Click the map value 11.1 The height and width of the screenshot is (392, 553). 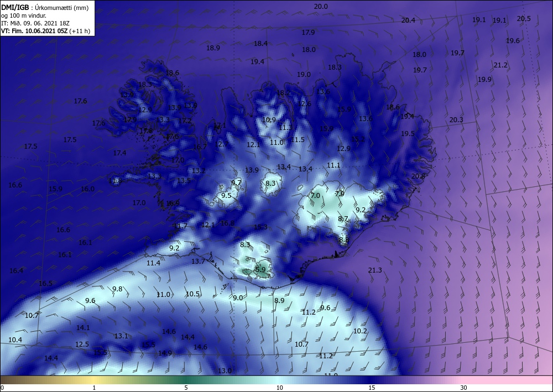tap(333, 165)
